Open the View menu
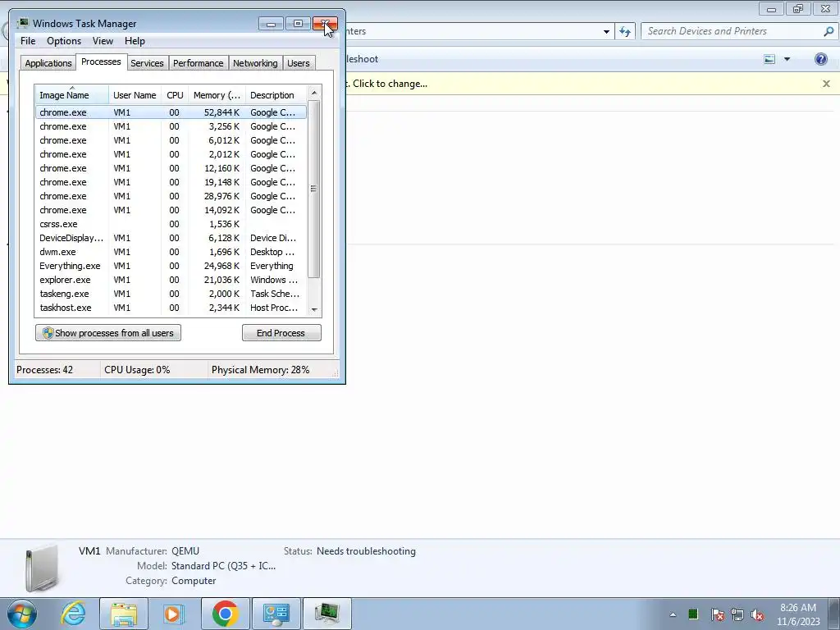 click(103, 41)
